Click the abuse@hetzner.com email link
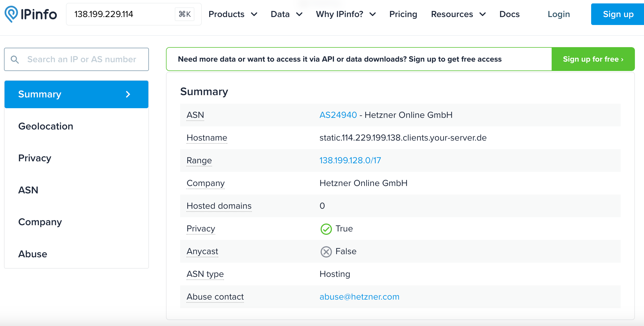This screenshot has height=326, width=644. coord(359,297)
